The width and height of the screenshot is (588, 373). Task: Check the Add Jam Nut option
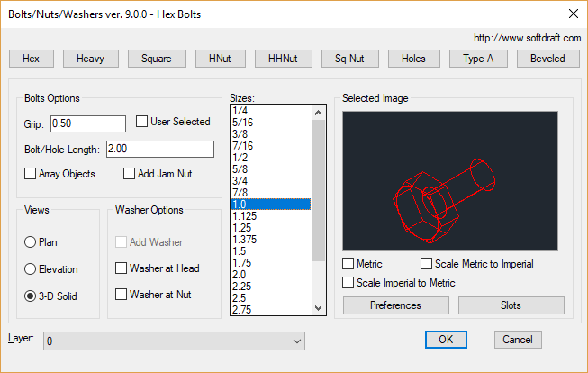[x=130, y=174]
